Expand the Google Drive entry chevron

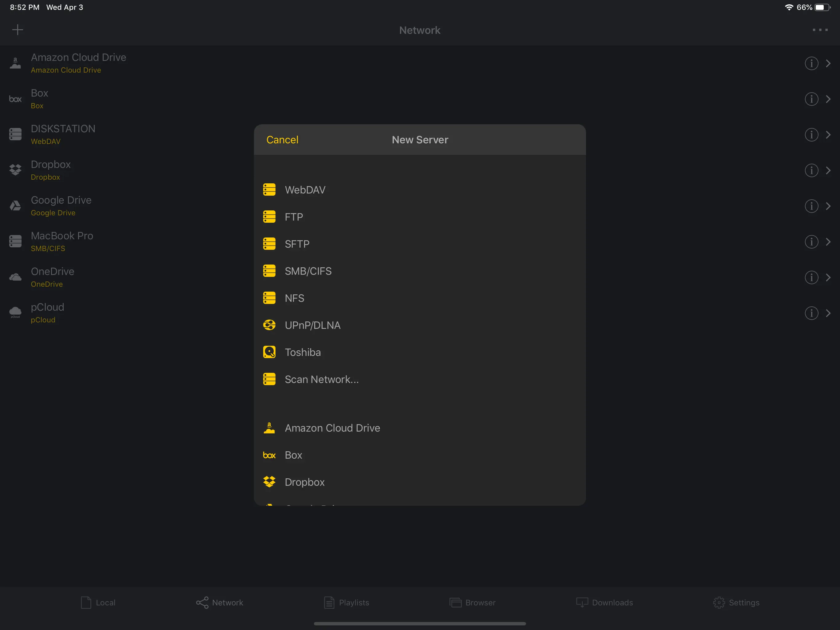(x=828, y=206)
